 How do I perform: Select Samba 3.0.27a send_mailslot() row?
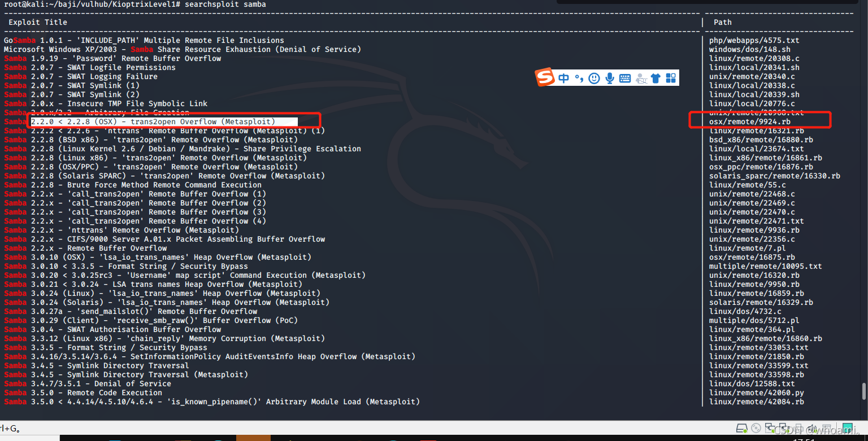pos(131,311)
